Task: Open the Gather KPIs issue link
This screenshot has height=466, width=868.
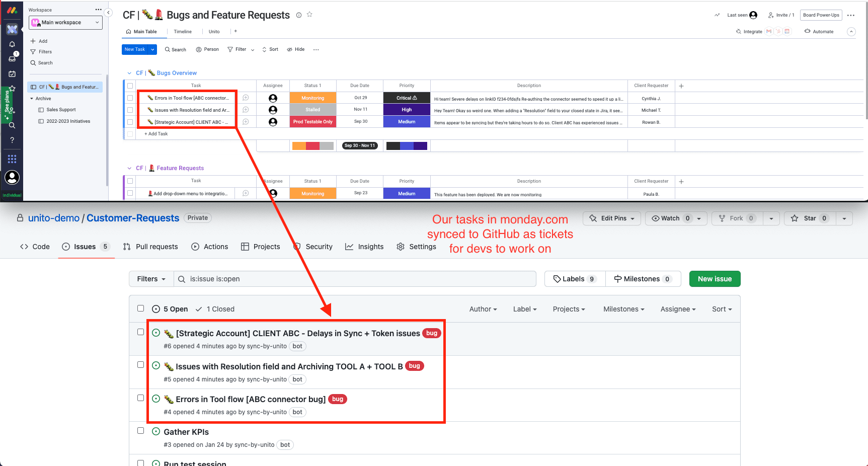Action: tap(186, 432)
